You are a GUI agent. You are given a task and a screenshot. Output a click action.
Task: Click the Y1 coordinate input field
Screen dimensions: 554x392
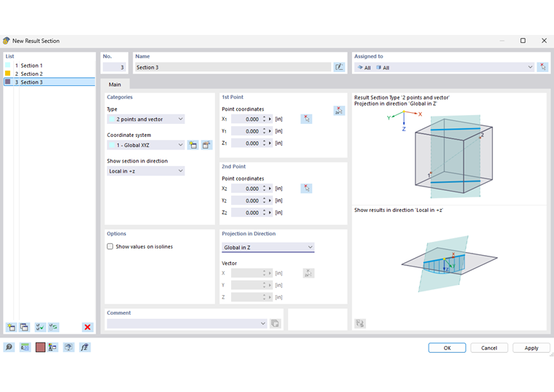coord(246,131)
